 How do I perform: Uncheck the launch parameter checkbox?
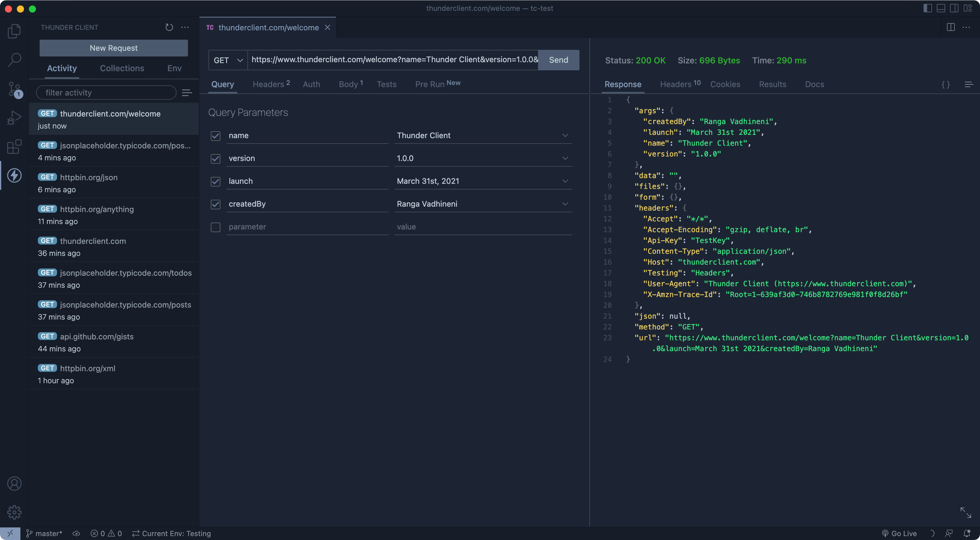[216, 181]
